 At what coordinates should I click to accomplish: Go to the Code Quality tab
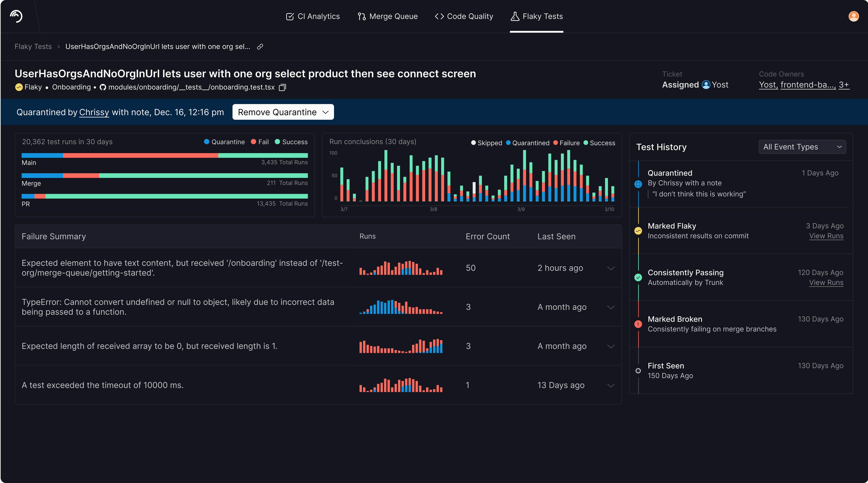(464, 17)
